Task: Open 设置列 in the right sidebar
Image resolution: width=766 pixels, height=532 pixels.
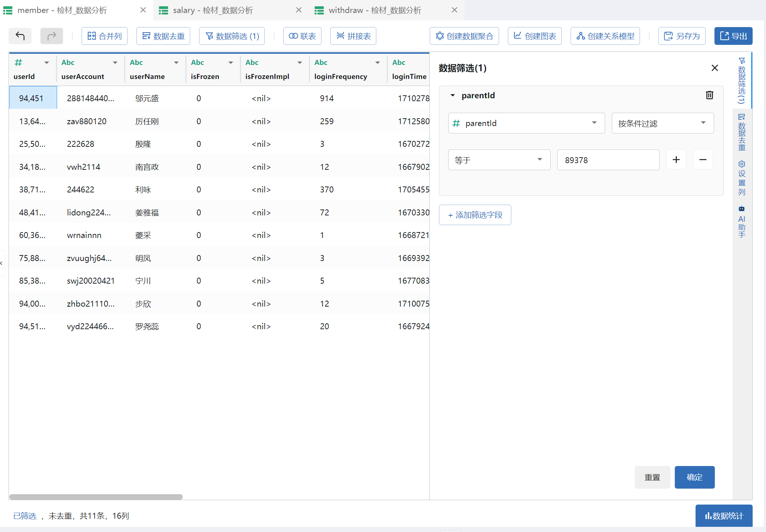Action: [742, 178]
